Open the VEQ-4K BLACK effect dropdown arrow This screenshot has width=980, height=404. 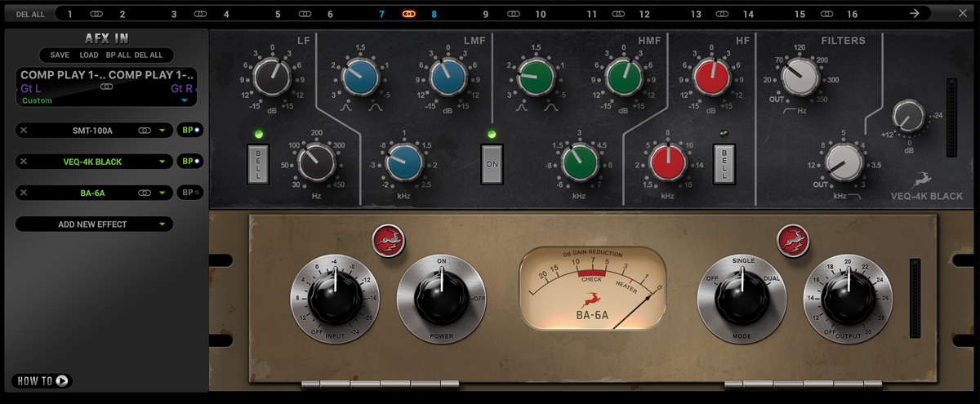coord(163,162)
